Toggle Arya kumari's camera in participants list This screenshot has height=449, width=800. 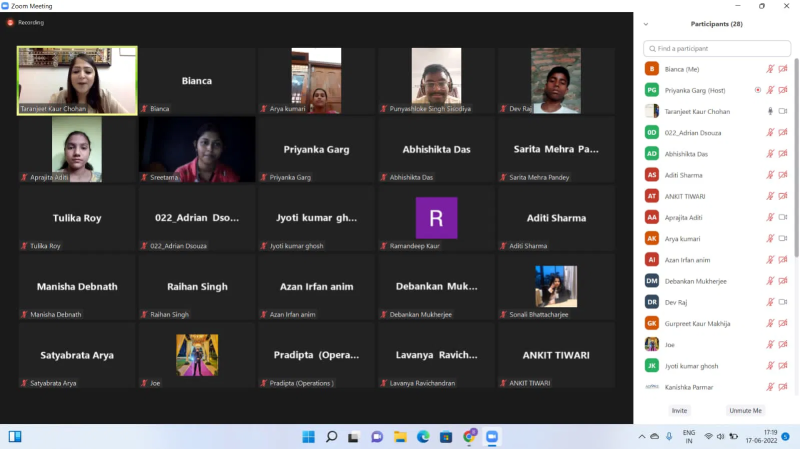[x=782, y=238]
